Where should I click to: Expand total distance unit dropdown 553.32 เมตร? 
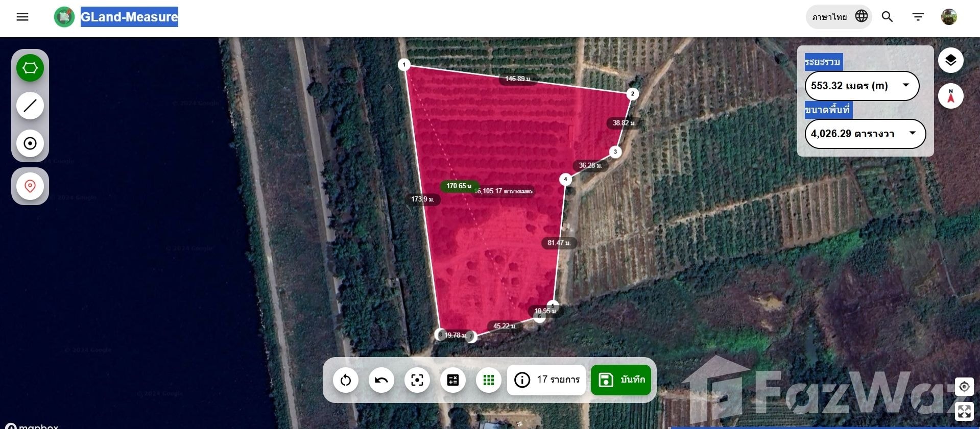pyautogui.click(x=862, y=86)
